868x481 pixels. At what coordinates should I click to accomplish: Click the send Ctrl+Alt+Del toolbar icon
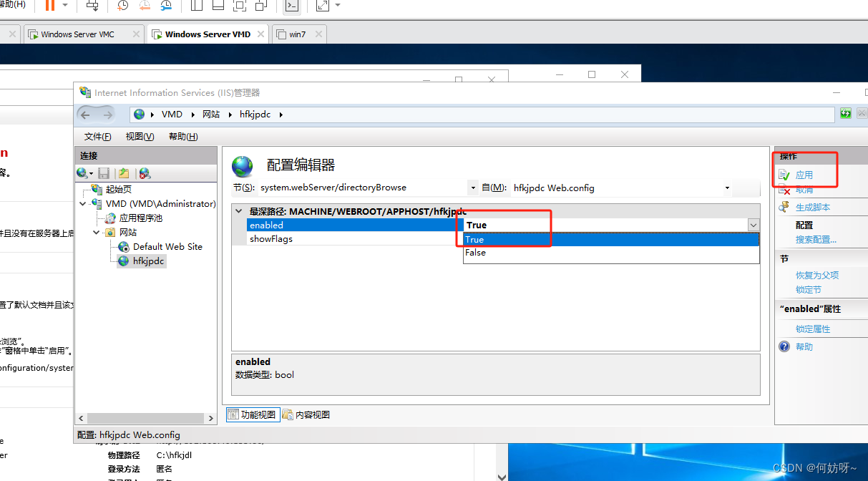[92, 5]
